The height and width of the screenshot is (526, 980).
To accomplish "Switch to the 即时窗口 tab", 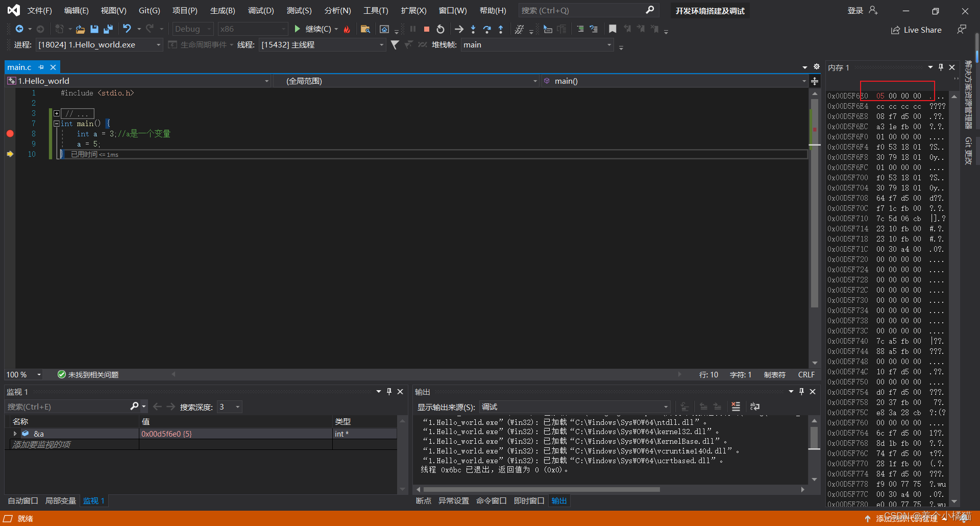I will point(529,501).
